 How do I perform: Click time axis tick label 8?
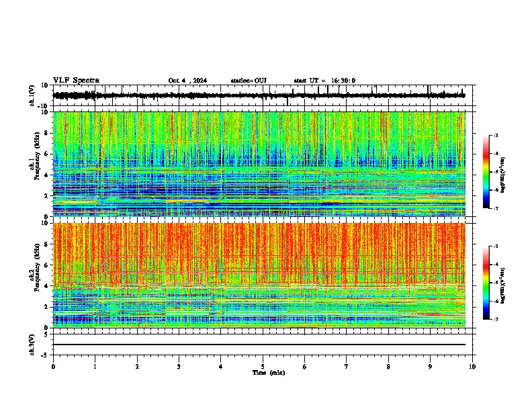pos(388,367)
